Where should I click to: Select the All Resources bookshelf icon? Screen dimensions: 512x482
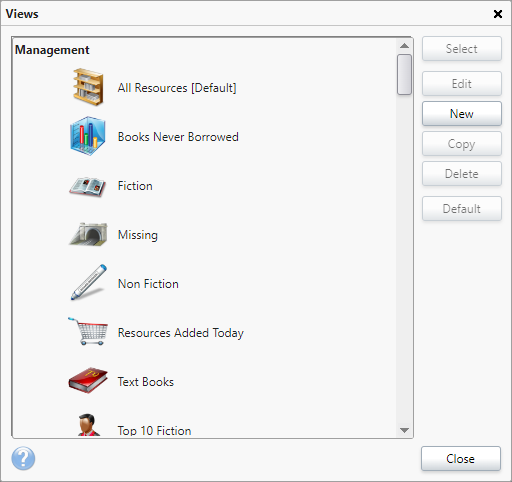[x=88, y=87]
